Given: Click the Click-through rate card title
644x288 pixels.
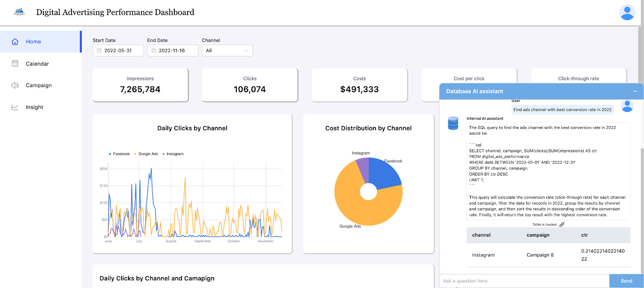Looking at the screenshot, I should point(578,79).
